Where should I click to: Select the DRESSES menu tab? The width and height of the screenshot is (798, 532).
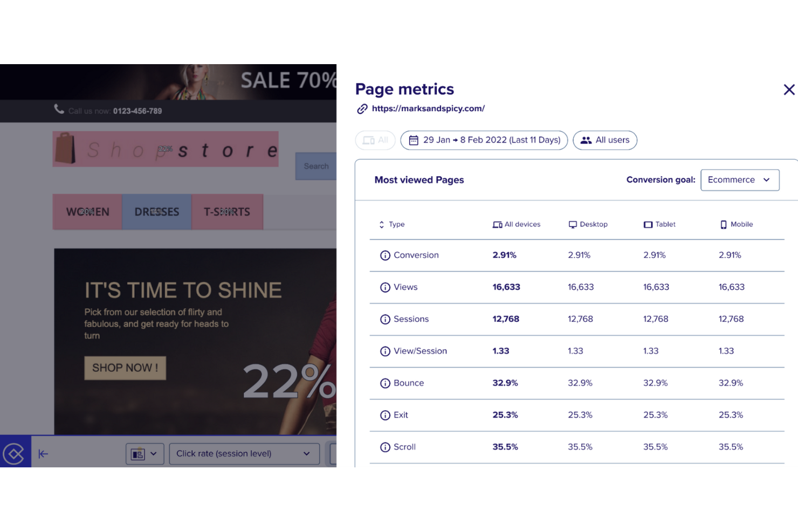tap(157, 212)
